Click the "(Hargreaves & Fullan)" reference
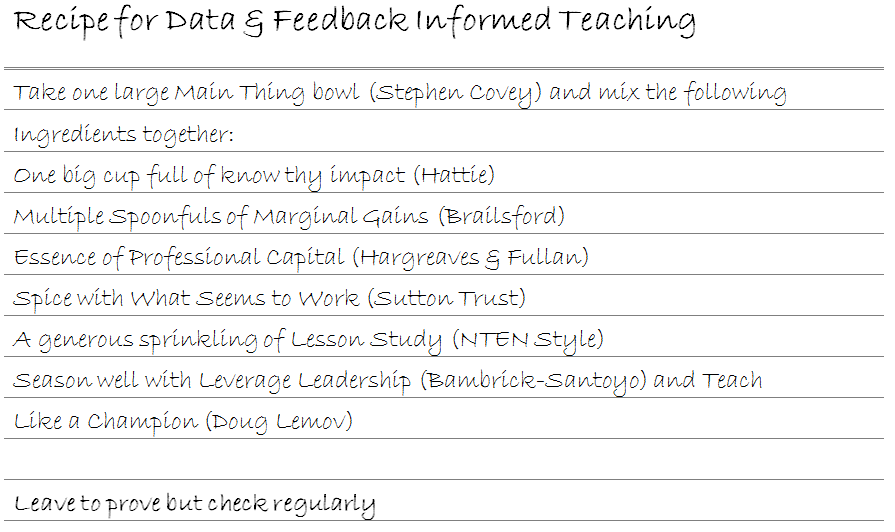 click(470, 258)
